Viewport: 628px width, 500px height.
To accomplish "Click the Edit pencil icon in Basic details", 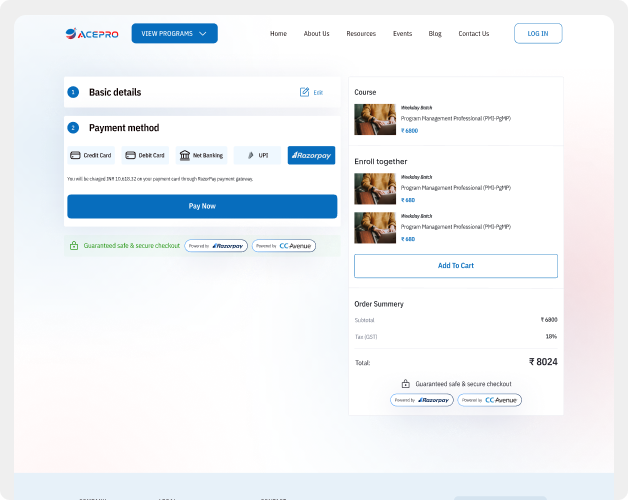I will (x=305, y=92).
